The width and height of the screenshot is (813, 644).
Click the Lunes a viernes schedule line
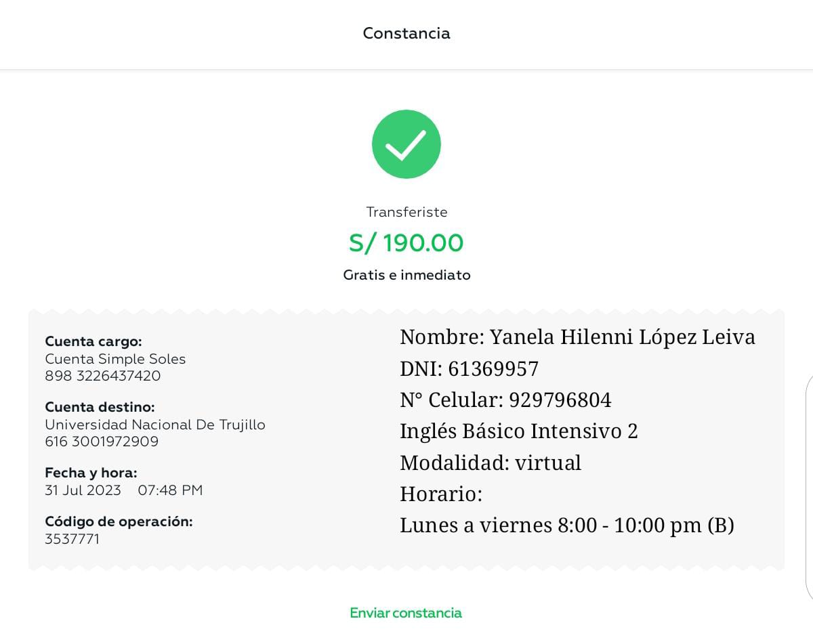567,525
